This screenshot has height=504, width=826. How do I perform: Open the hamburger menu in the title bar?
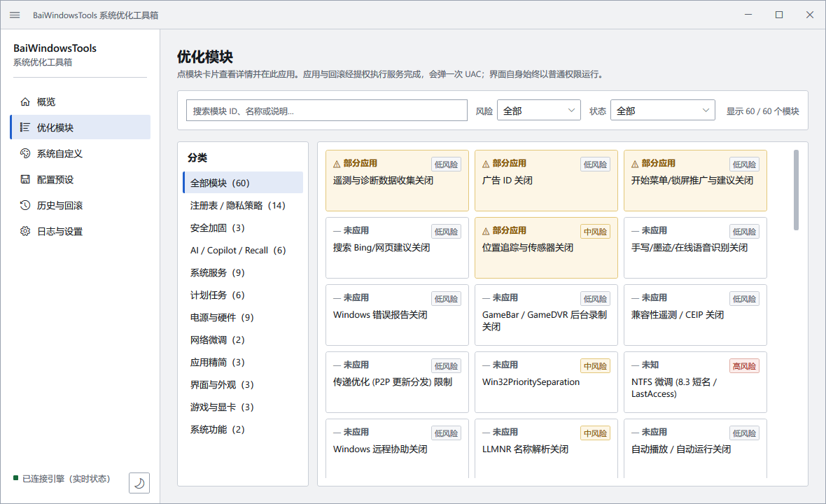pyautogui.click(x=15, y=15)
